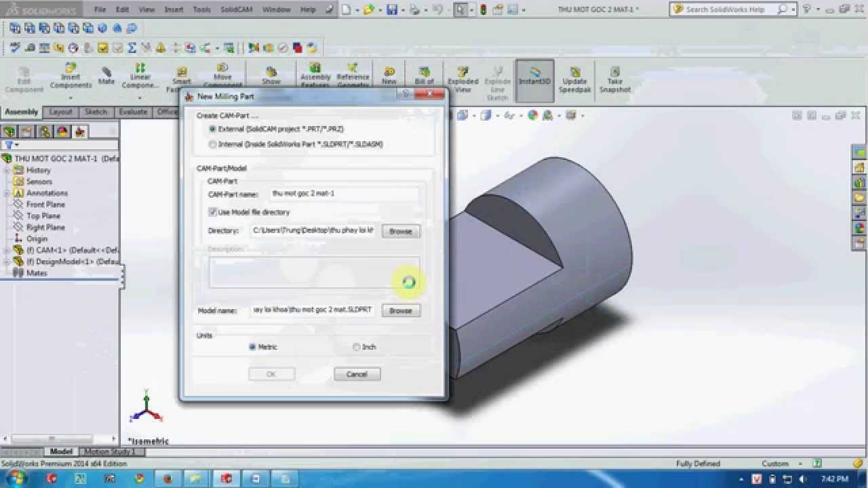Screen dimensions: 868x488
Task: Click the Mate tool
Action: (106, 76)
